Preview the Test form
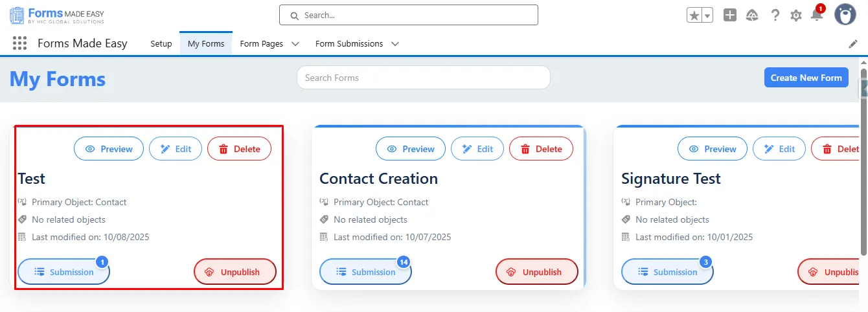This screenshot has width=868, height=312. [108, 149]
